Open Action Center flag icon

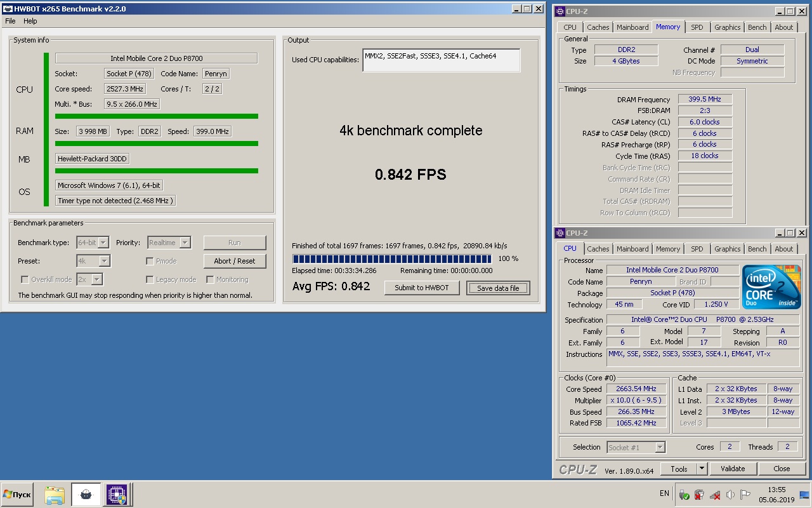coord(745,495)
